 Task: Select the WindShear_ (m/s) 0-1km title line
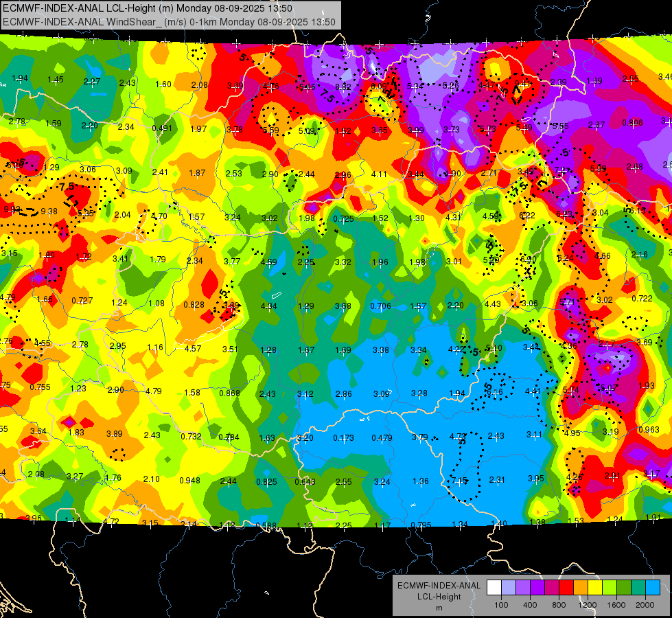click(x=170, y=22)
